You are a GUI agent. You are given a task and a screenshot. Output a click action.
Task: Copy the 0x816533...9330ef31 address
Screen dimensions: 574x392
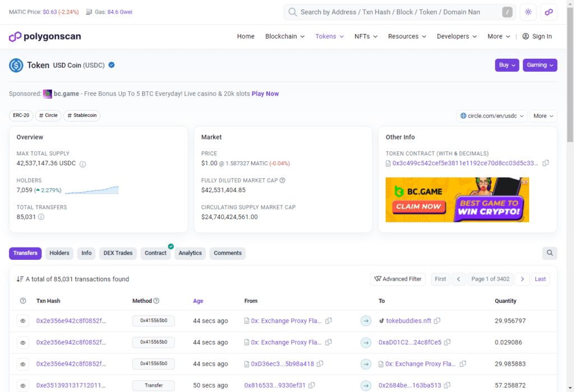(x=312, y=385)
